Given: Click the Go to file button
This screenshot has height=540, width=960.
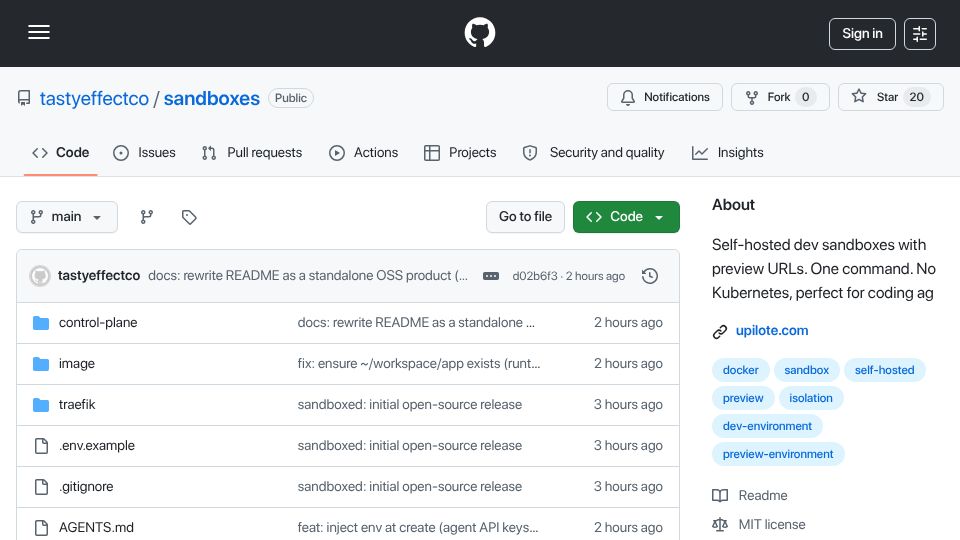Looking at the screenshot, I should [x=525, y=217].
